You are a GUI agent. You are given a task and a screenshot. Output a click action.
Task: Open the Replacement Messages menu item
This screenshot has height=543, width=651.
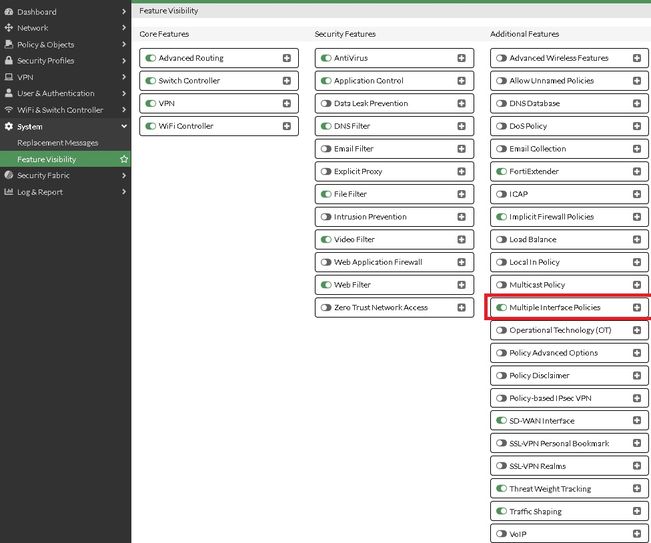pyautogui.click(x=57, y=143)
